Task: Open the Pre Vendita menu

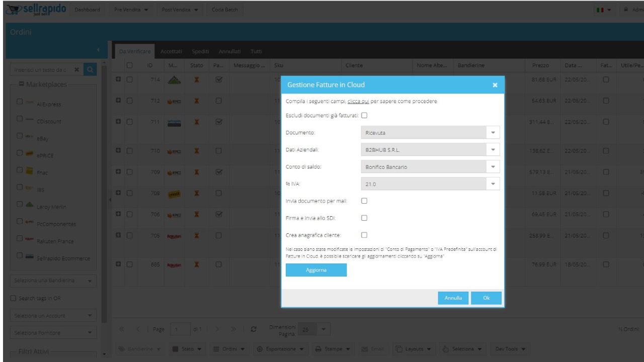Action: pos(130,11)
